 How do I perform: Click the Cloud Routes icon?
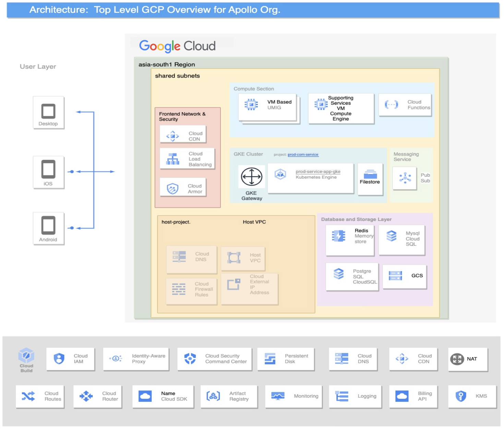[28, 396]
